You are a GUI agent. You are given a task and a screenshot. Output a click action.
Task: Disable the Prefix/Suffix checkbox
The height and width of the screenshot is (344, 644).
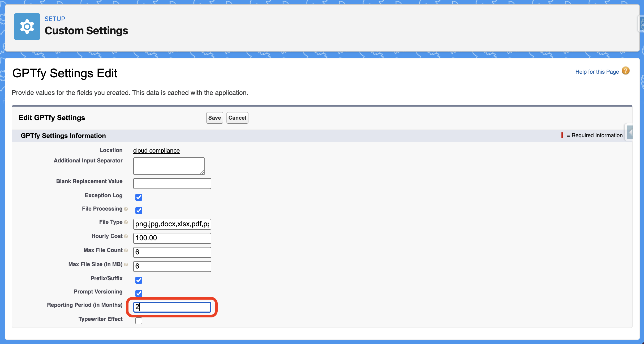pyautogui.click(x=139, y=280)
